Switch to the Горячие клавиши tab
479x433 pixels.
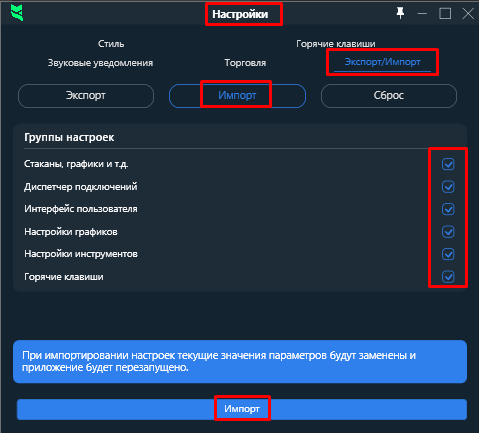tap(336, 44)
